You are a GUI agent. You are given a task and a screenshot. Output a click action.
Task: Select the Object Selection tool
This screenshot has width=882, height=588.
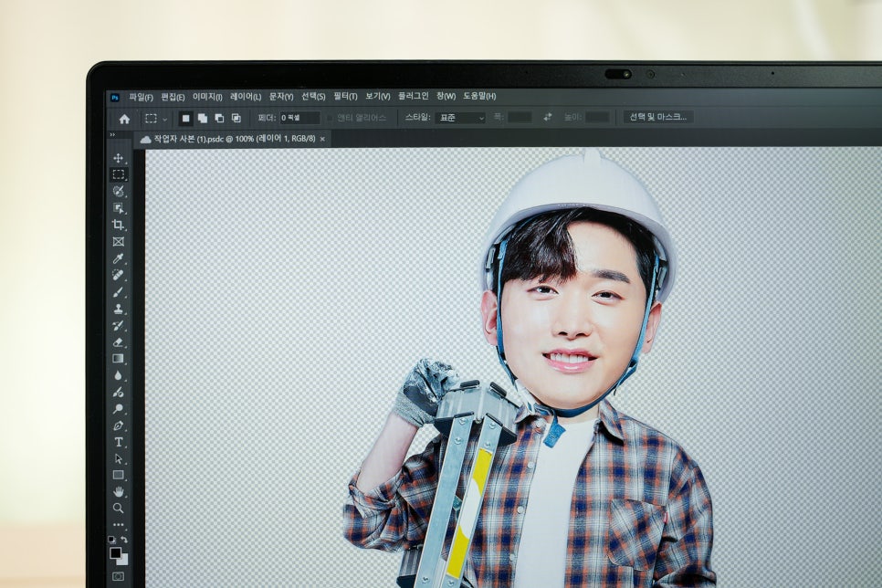point(118,208)
